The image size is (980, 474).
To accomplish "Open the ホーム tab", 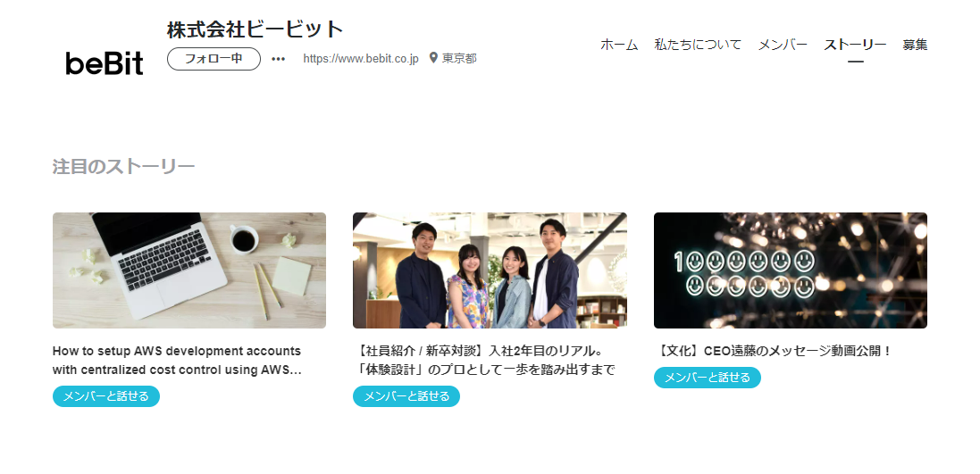I will [619, 45].
